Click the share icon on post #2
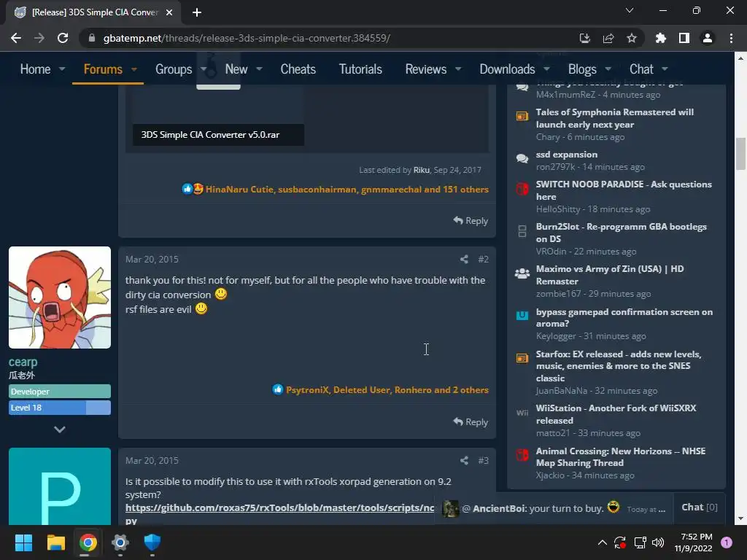This screenshot has width=747, height=560. point(464,259)
